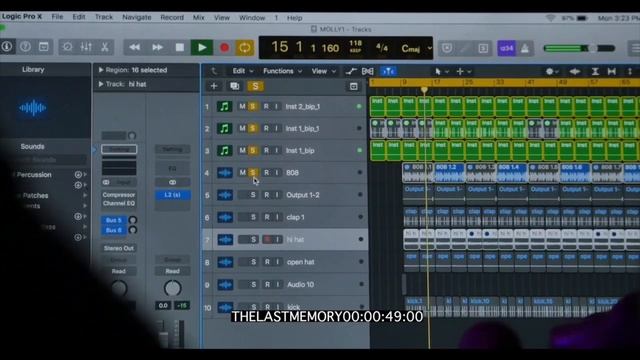Toggle the Flex show/hide button
Screen dimensions: 640x360
[367, 71]
